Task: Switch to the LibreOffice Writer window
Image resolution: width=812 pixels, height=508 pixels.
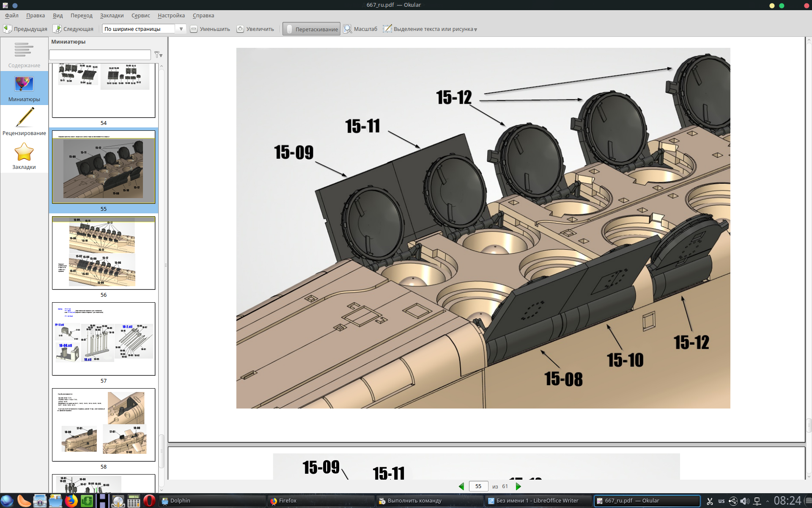Action: click(x=538, y=501)
